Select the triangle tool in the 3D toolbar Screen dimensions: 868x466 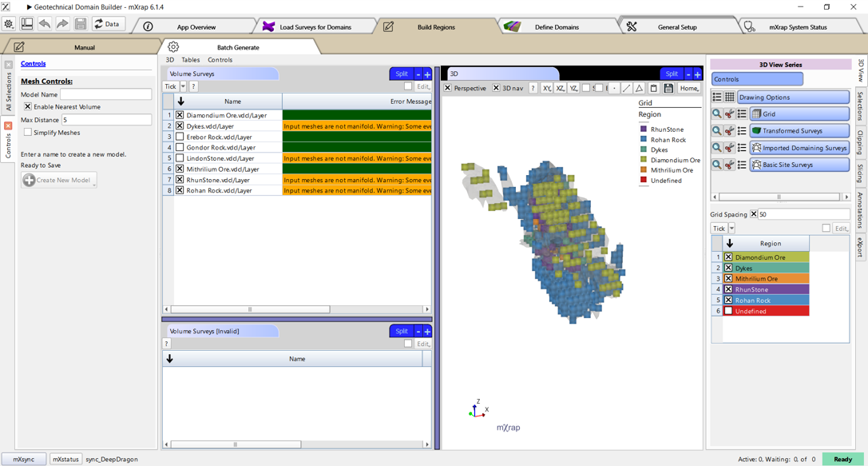[640, 88]
